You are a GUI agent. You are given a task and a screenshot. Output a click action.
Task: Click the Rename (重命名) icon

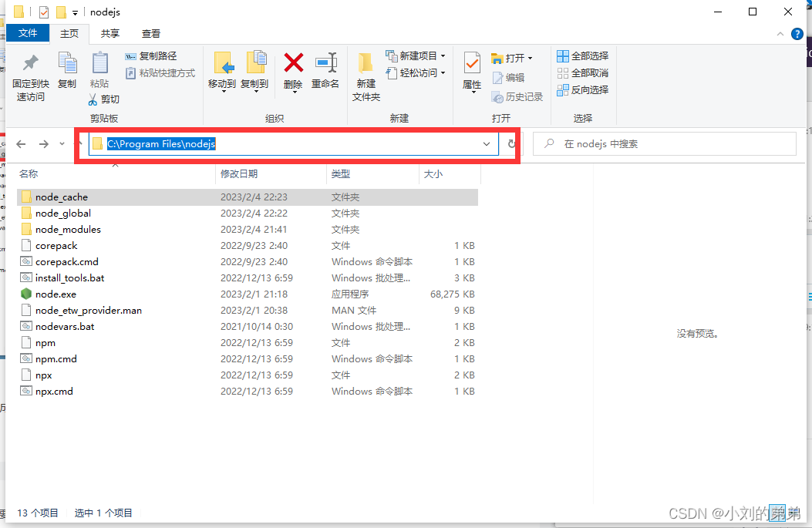click(325, 70)
